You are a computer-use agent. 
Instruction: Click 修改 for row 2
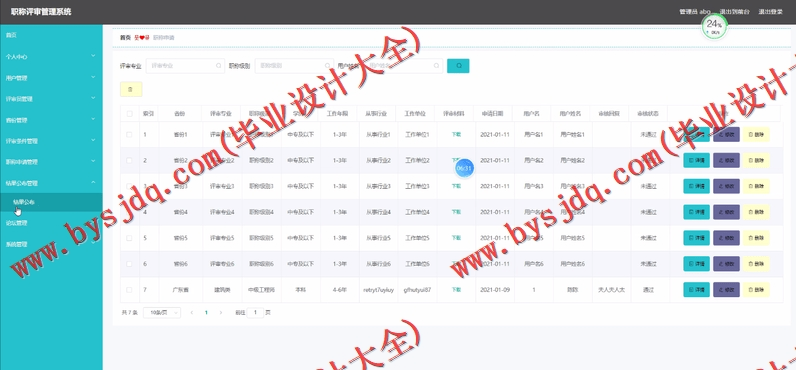point(726,160)
